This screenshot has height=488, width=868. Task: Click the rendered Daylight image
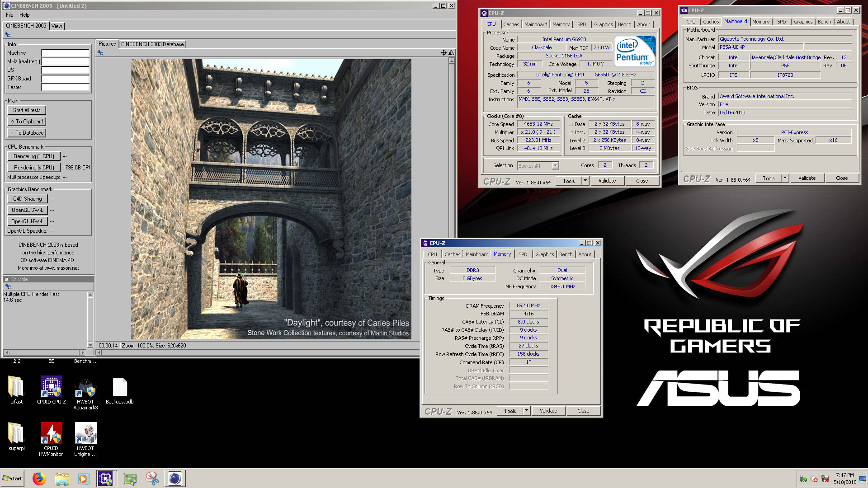(x=271, y=199)
